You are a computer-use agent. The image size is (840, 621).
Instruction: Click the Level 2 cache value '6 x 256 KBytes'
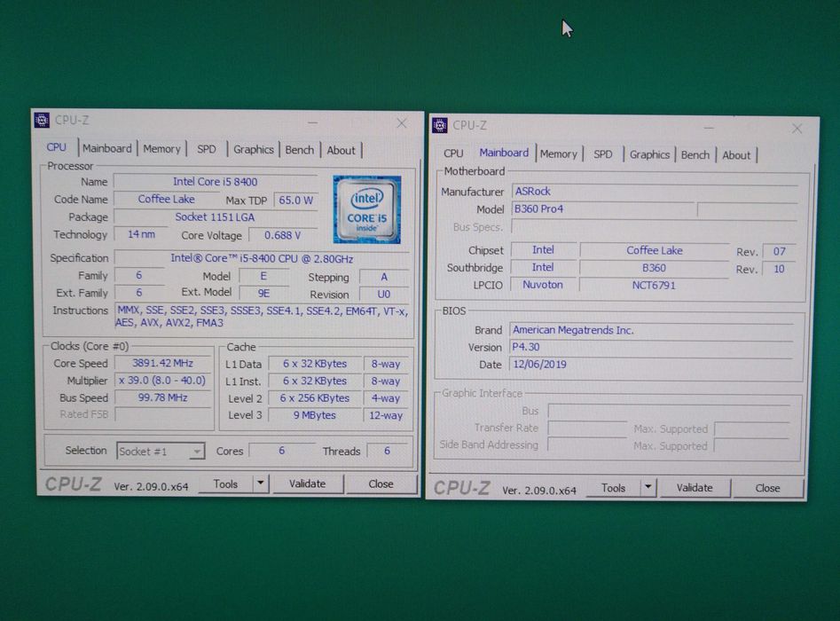pos(315,398)
